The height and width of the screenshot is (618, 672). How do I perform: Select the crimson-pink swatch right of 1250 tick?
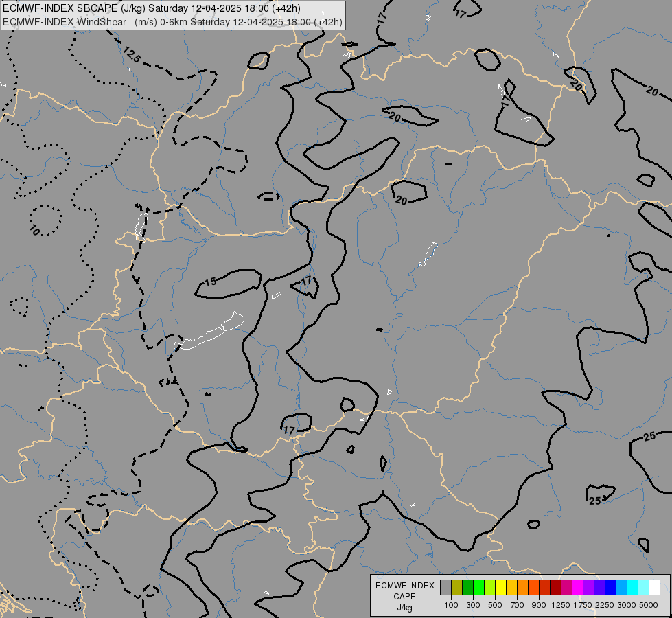[566, 587]
